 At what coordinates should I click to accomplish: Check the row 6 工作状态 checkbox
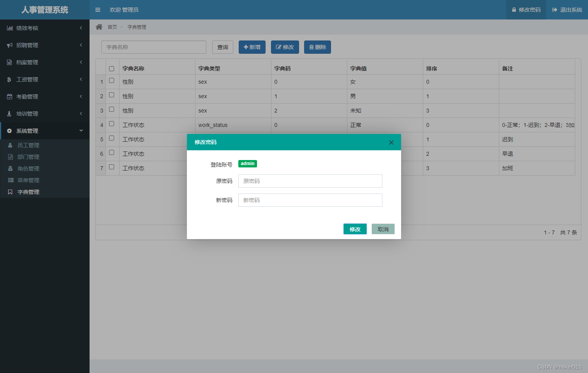click(112, 153)
